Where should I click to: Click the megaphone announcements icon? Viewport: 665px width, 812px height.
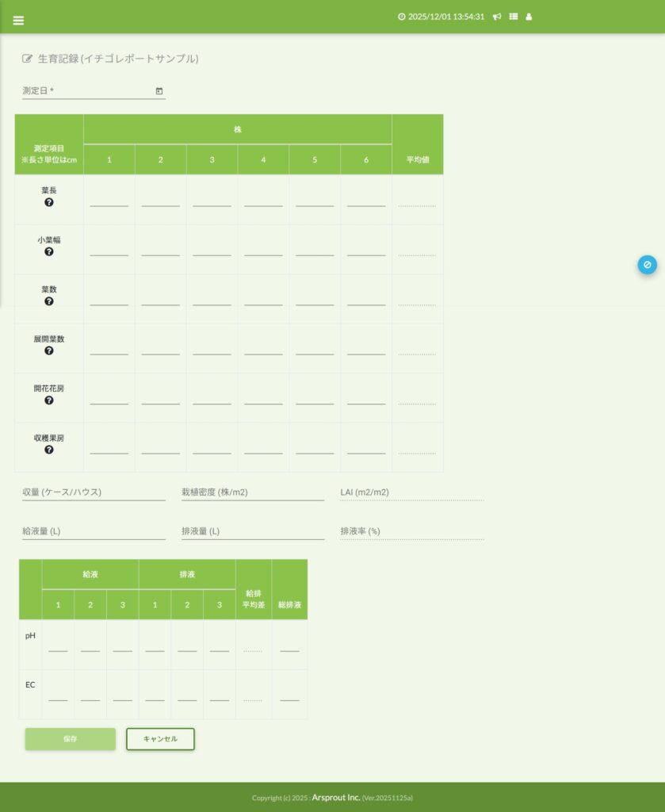[497, 17]
